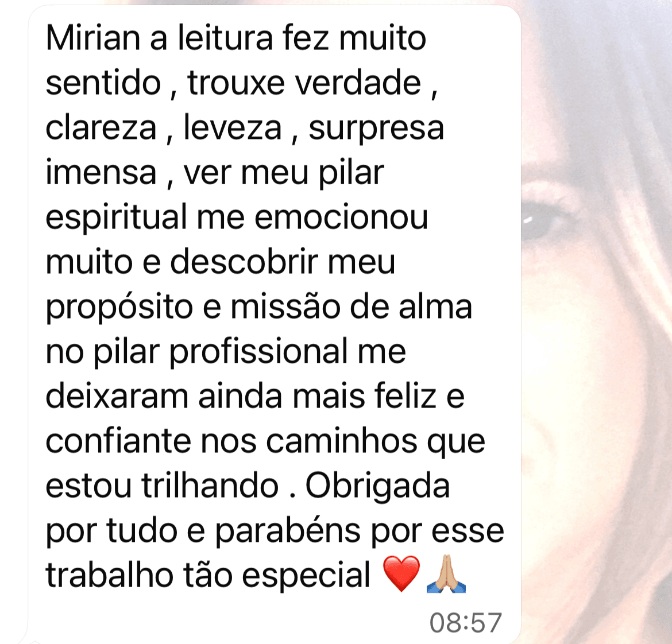672x644 pixels.
Task: Select the word "clareza" in the message
Action: point(101,128)
